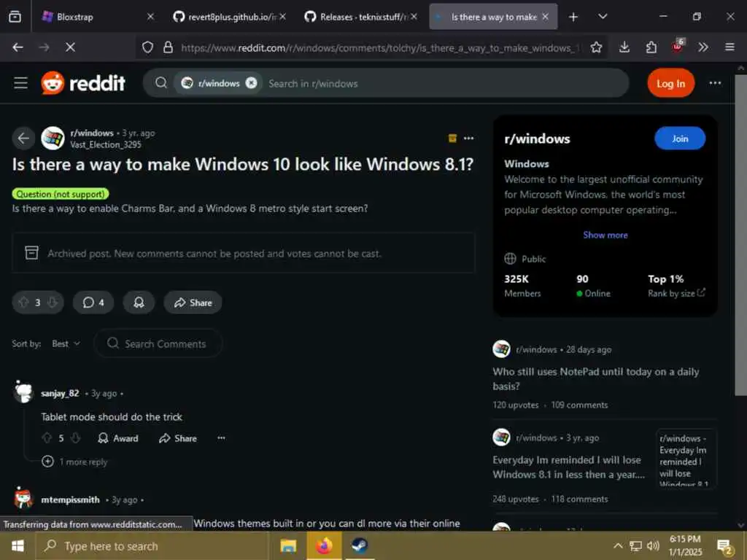Show hidden system tray icons
The width and height of the screenshot is (747, 560).
click(617, 545)
